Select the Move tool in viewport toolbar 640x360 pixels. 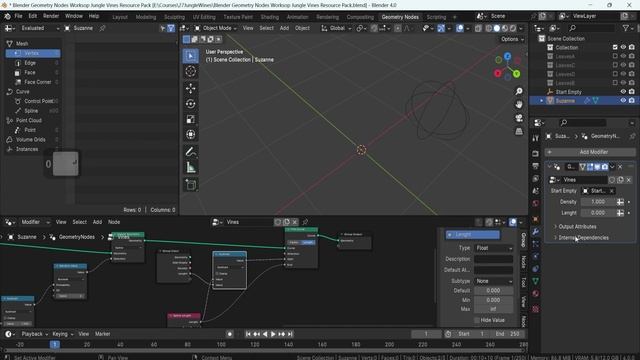point(190,88)
